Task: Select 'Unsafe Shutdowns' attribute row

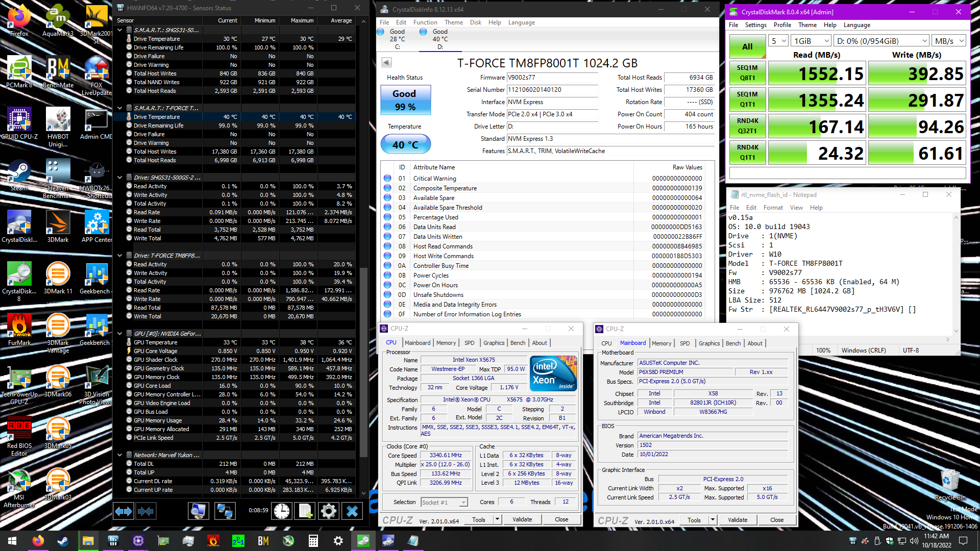Action: [x=543, y=295]
